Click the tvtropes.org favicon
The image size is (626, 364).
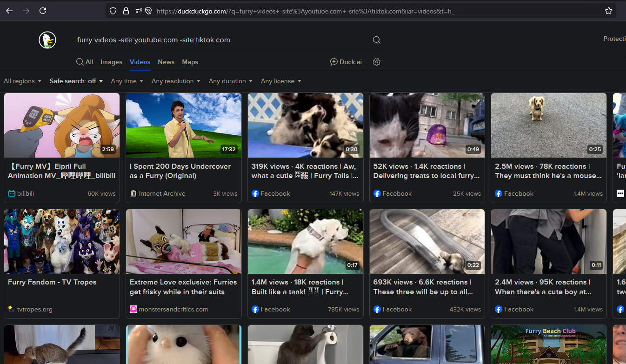click(x=12, y=309)
